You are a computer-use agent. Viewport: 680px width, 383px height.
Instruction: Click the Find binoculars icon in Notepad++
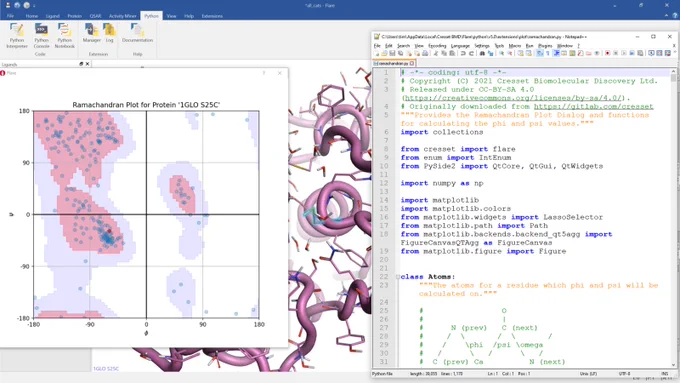[482, 53]
